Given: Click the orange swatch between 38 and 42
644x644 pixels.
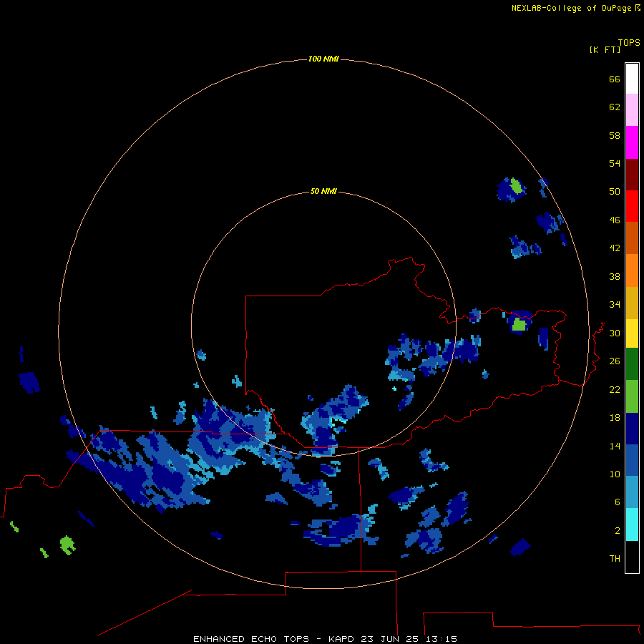Looking at the screenshot, I should [x=632, y=270].
